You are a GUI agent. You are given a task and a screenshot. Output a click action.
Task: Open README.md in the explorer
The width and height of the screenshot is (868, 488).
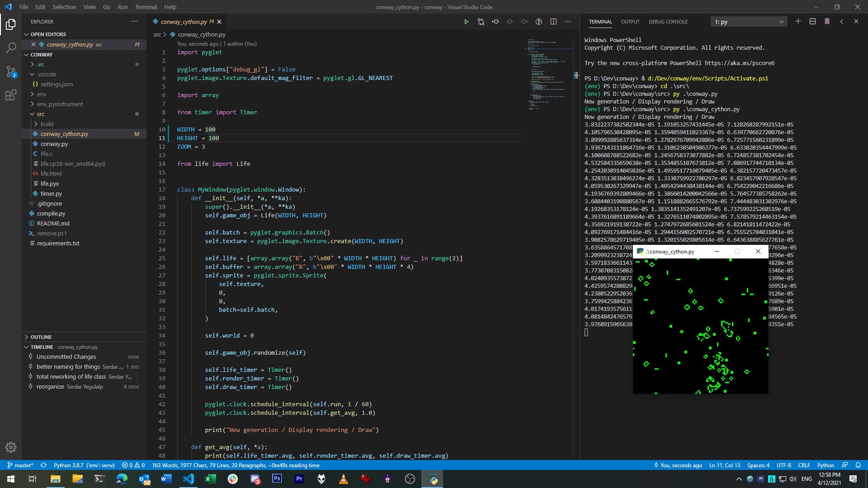tap(84, 223)
